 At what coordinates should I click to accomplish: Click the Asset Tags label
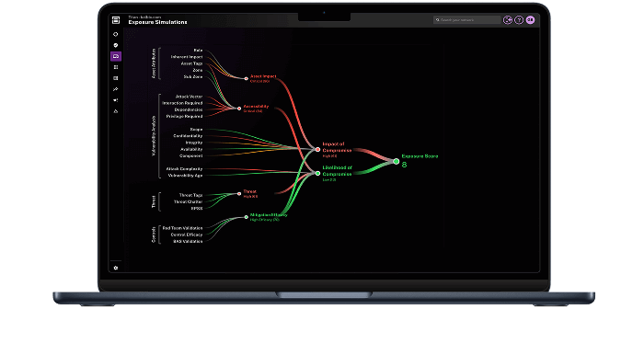pyautogui.click(x=191, y=63)
